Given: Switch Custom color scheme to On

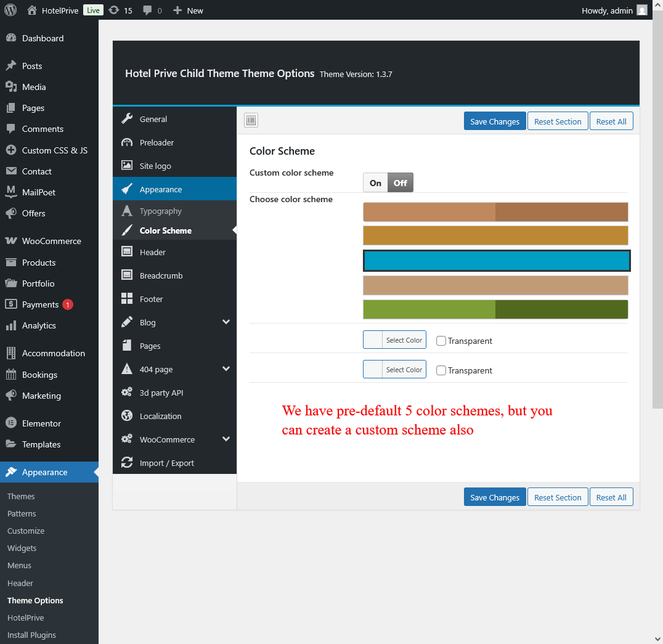Looking at the screenshot, I should [375, 183].
